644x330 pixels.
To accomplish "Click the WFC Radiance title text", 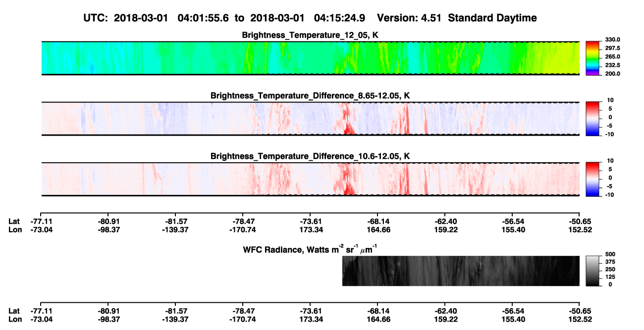I will click(x=310, y=248).
